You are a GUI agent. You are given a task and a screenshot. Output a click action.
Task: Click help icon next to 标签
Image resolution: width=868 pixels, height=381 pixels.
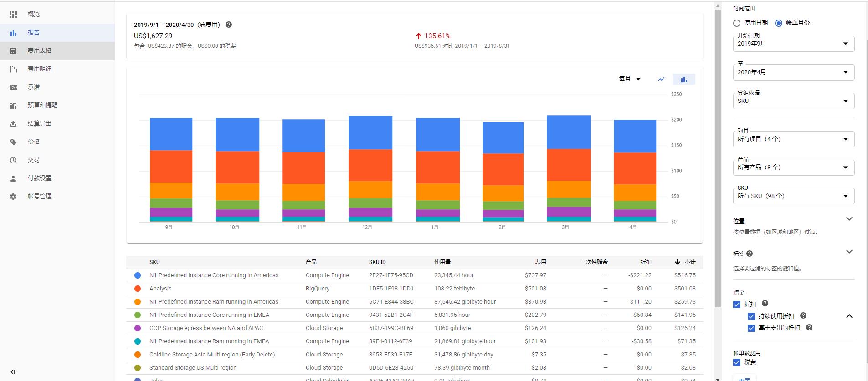point(750,254)
